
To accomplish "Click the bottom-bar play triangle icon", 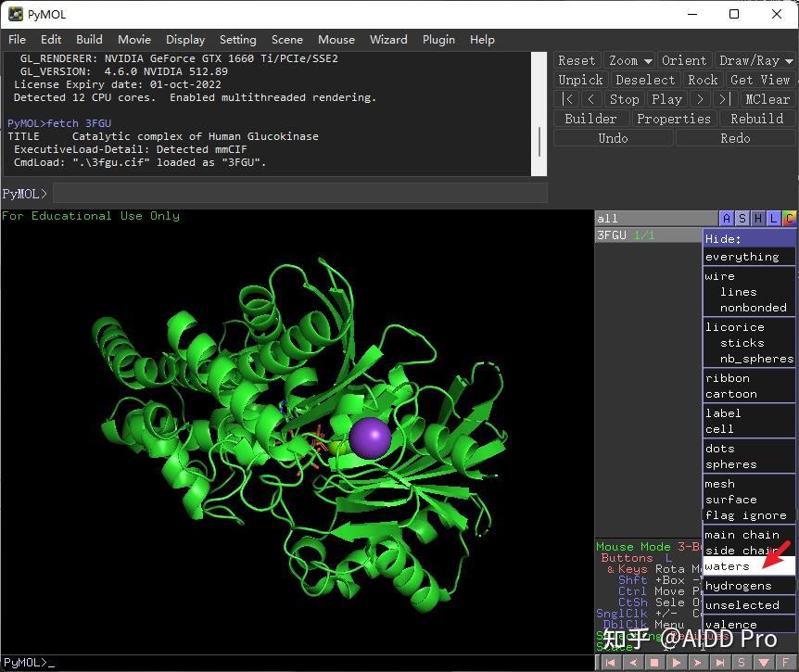I will [677, 663].
